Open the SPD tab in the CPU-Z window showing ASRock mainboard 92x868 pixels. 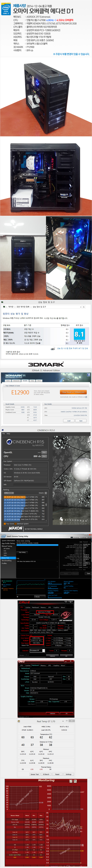[x=50, y=665]
